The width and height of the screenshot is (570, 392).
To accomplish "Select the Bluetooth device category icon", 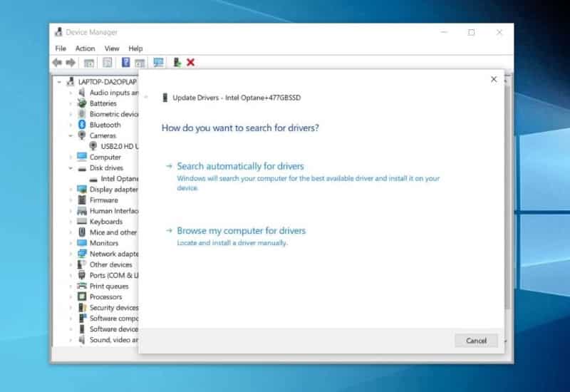I will coord(82,125).
